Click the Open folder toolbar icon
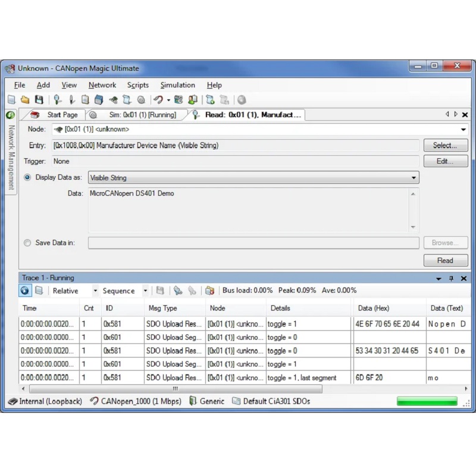This screenshot has width=476, height=476. point(25,99)
